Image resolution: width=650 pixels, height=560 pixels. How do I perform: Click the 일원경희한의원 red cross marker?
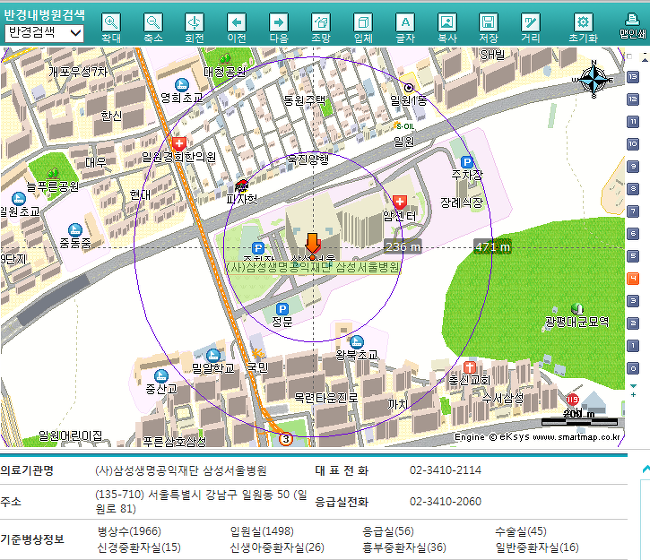coord(179,144)
